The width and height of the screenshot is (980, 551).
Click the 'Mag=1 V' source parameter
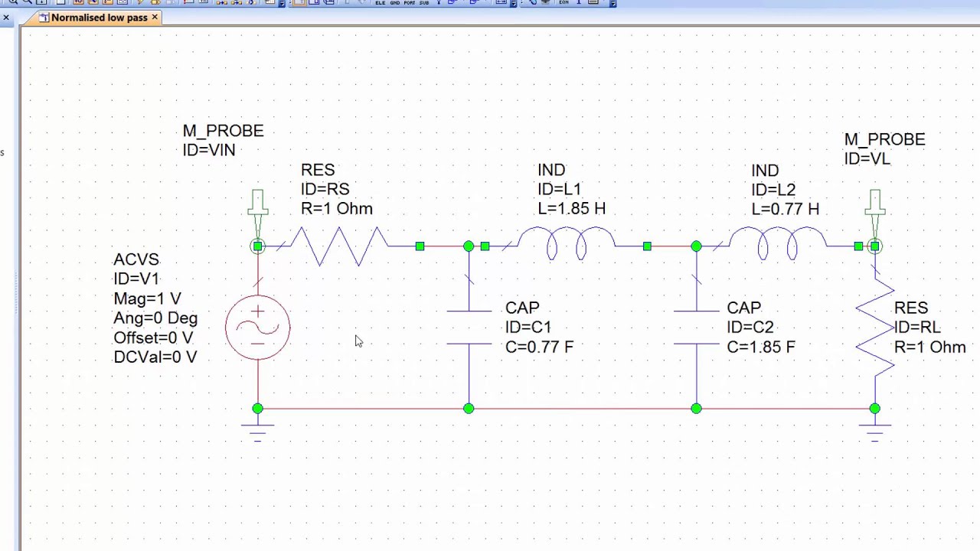click(147, 298)
